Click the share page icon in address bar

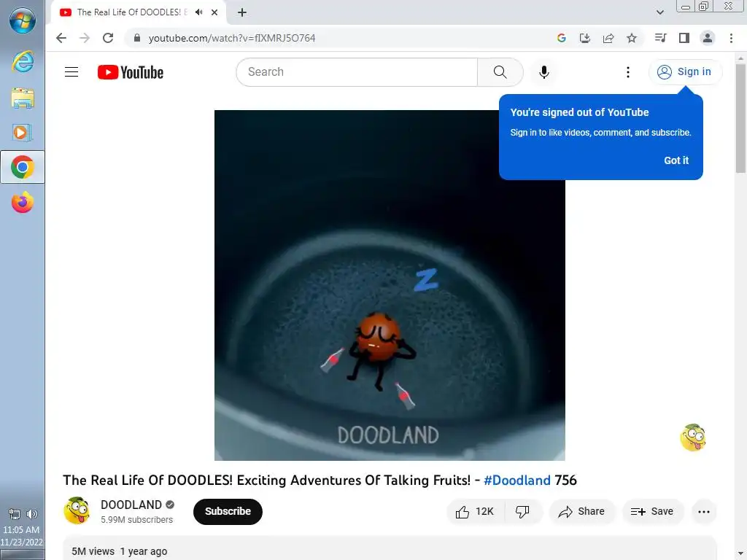click(608, 38)
